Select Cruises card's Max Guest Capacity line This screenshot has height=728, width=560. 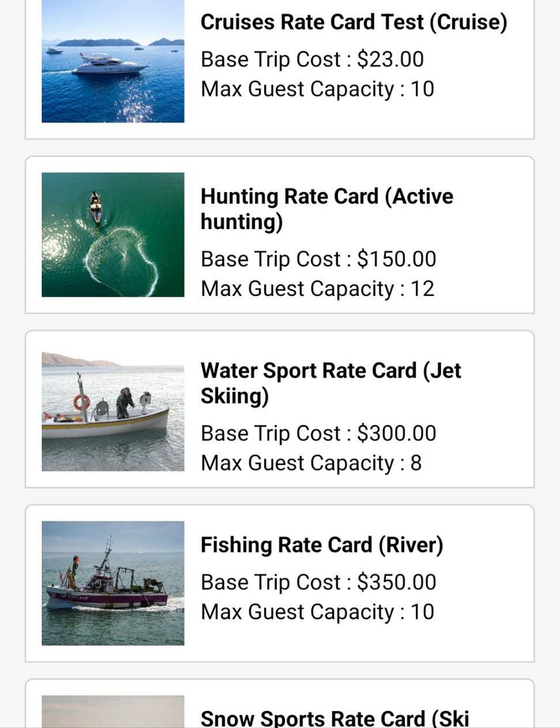pos(317,89)
